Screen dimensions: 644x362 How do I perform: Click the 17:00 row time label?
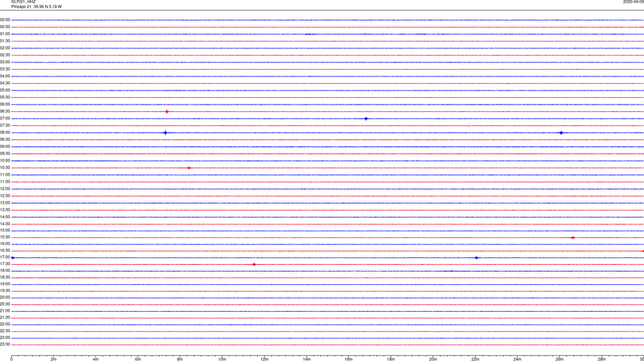click(5, 257)
